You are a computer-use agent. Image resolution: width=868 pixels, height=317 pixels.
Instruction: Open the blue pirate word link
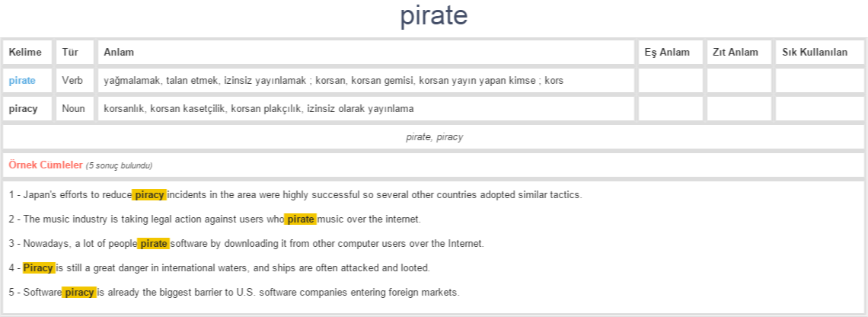22,81
